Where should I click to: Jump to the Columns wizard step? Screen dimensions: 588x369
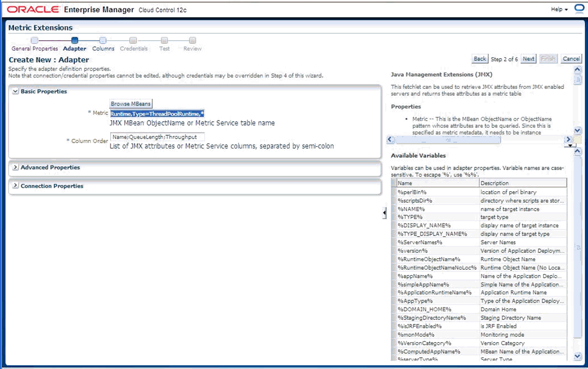(103, 49)
